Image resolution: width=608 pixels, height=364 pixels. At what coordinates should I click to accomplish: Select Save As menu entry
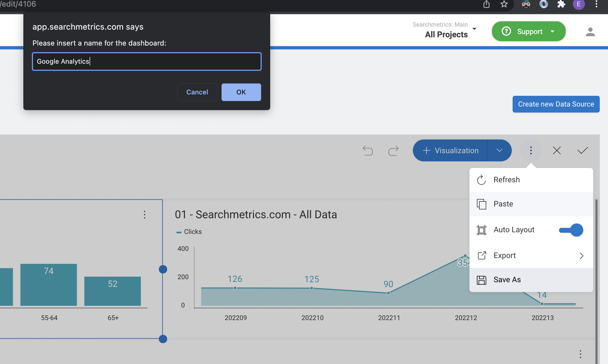tap(531, 280)
